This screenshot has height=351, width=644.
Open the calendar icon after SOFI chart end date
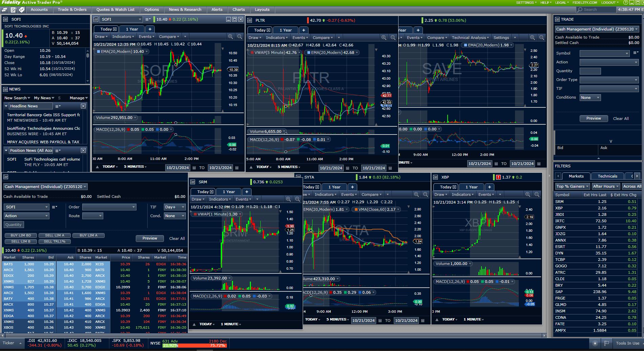237,168
